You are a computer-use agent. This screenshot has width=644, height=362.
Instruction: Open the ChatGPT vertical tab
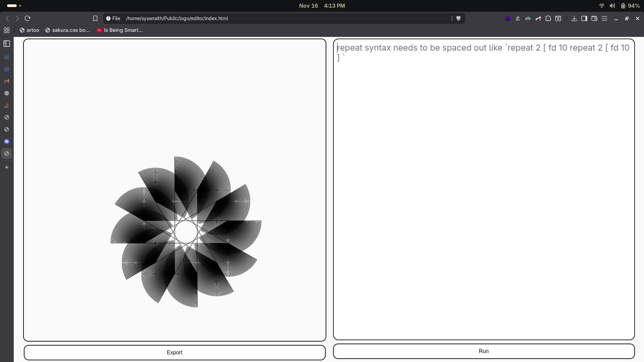click(7, 93)
